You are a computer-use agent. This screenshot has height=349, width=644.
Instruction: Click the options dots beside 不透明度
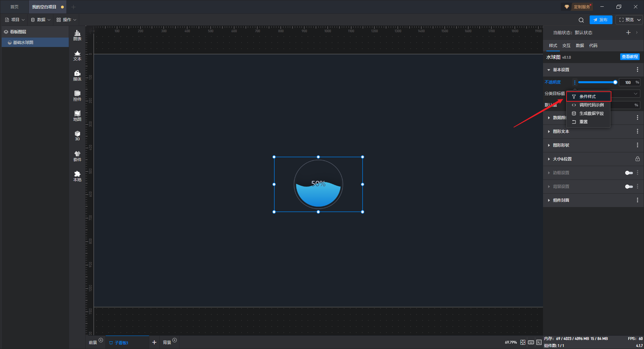click(x=575, y=82)
